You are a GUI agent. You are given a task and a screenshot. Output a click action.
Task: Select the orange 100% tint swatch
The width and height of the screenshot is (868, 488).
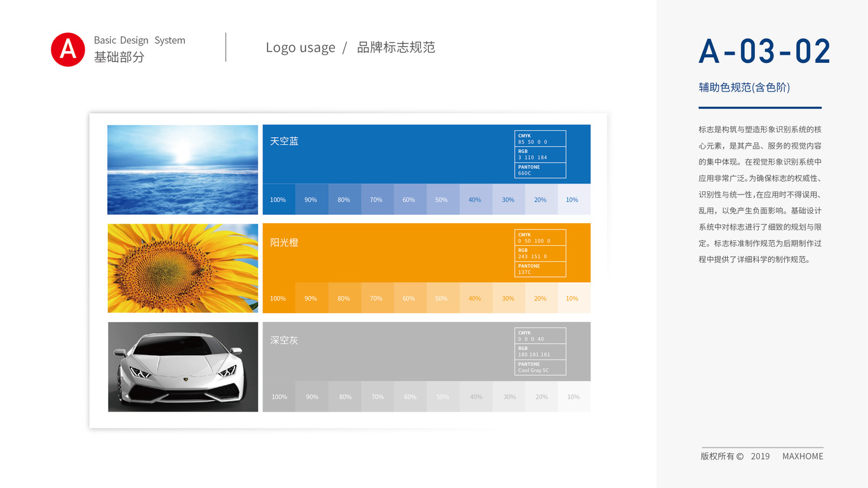click(x=279, y=298)
